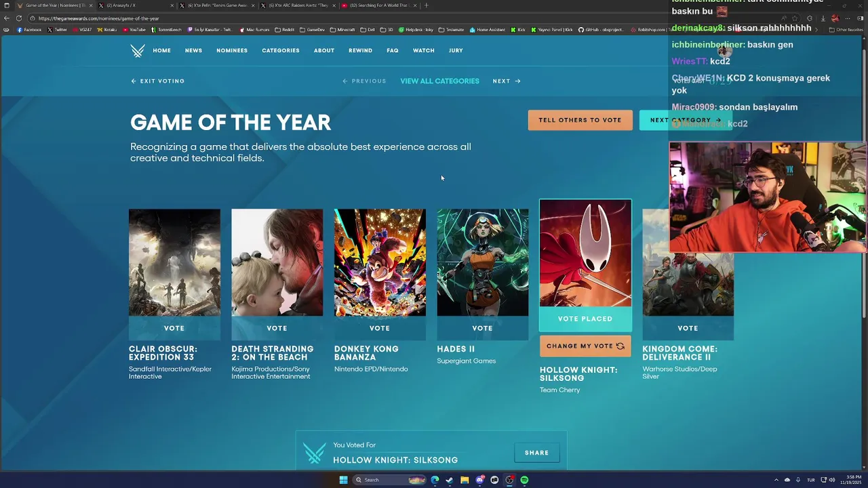Open OBS Studio from taskbar

pos(509,480)
